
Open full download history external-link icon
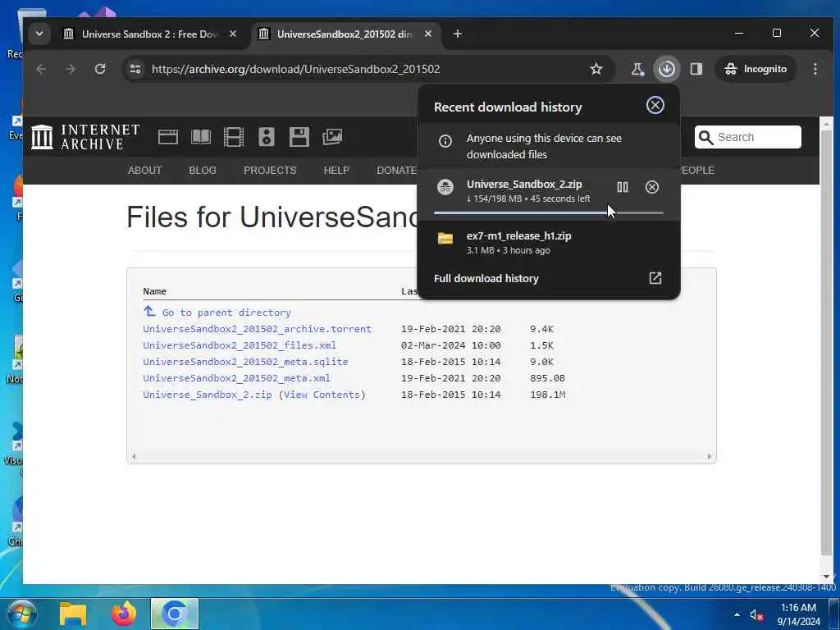click(x=655, y=277)
